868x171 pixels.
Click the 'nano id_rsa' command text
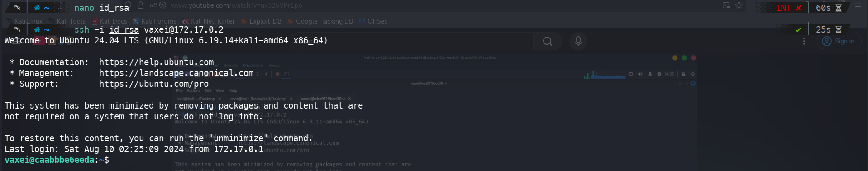click(101, 8)
